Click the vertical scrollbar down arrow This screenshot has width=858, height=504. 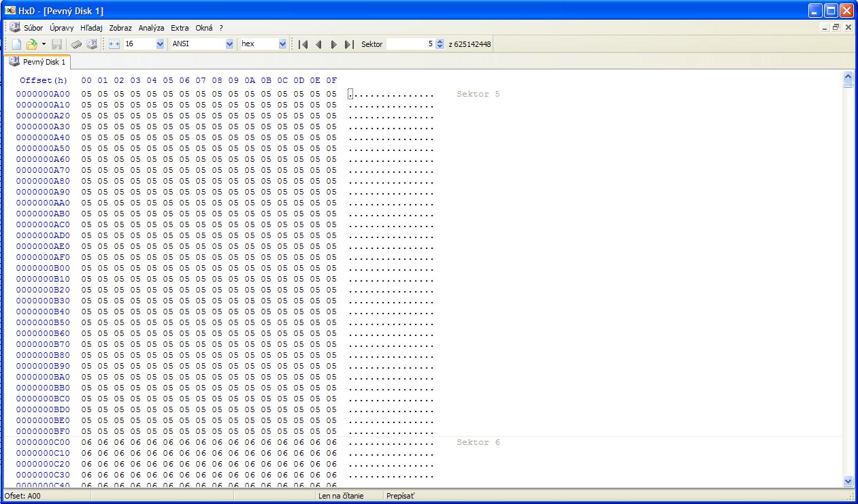pos(848,481)
